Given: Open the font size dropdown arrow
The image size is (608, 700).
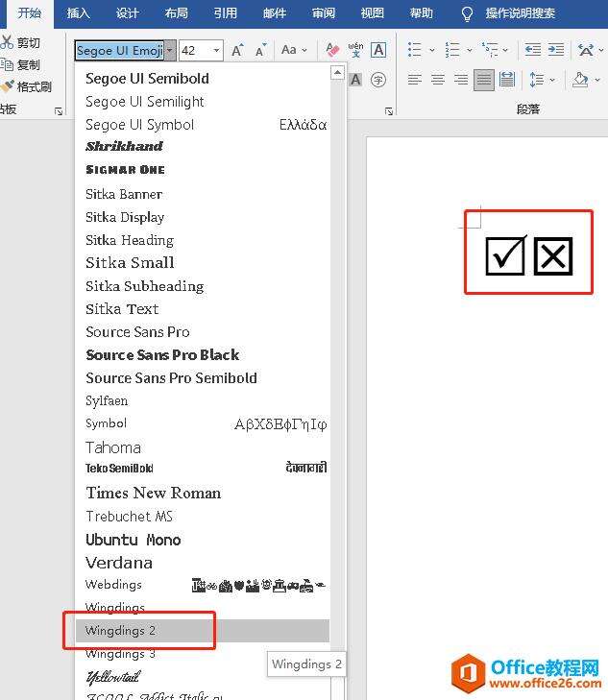Looking at the screenshot, I should [x=216, y=51].
